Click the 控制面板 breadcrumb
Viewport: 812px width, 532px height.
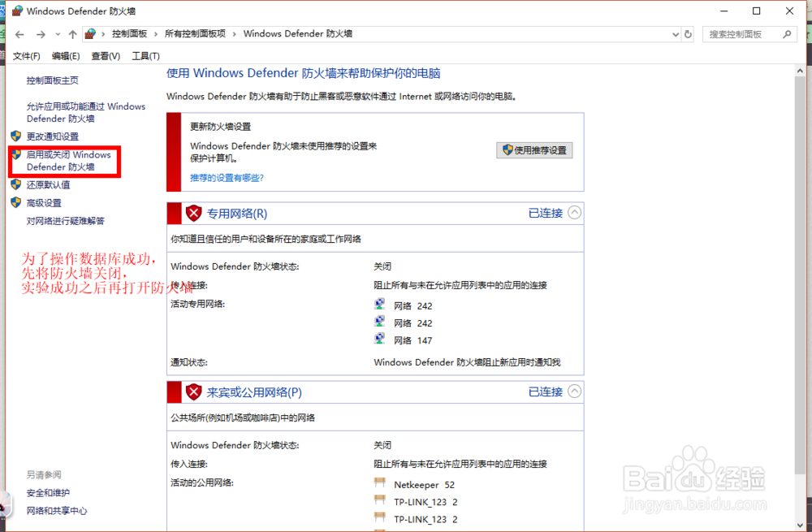pos(129,33)
